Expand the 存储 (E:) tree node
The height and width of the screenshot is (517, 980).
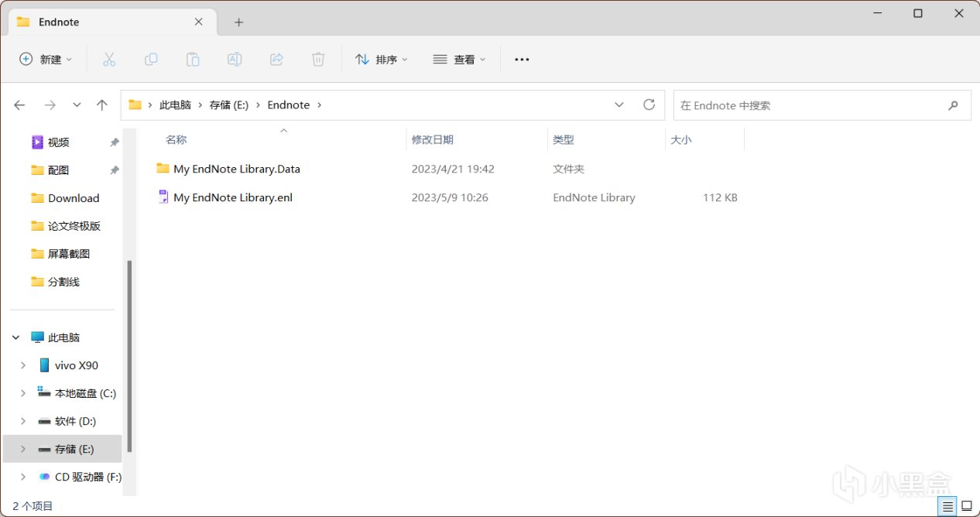tap(23, 449)
